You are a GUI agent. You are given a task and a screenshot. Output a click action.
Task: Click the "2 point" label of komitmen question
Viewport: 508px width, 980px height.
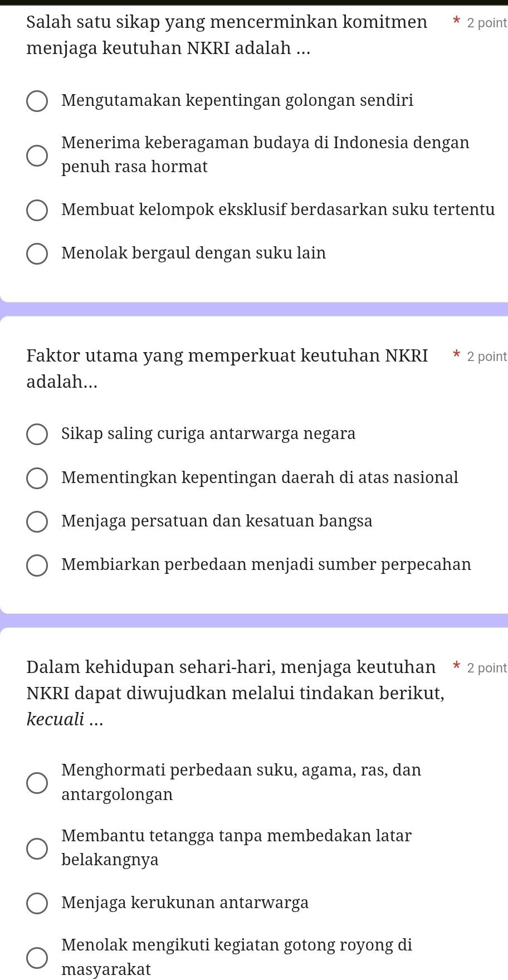(487, 23)
